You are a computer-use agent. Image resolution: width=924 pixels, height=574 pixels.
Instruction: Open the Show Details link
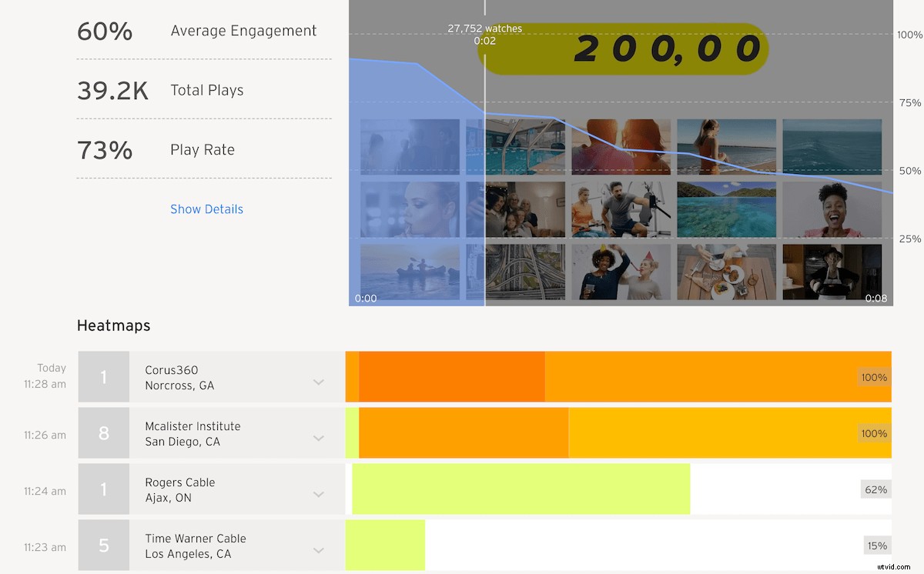point(206,209)
